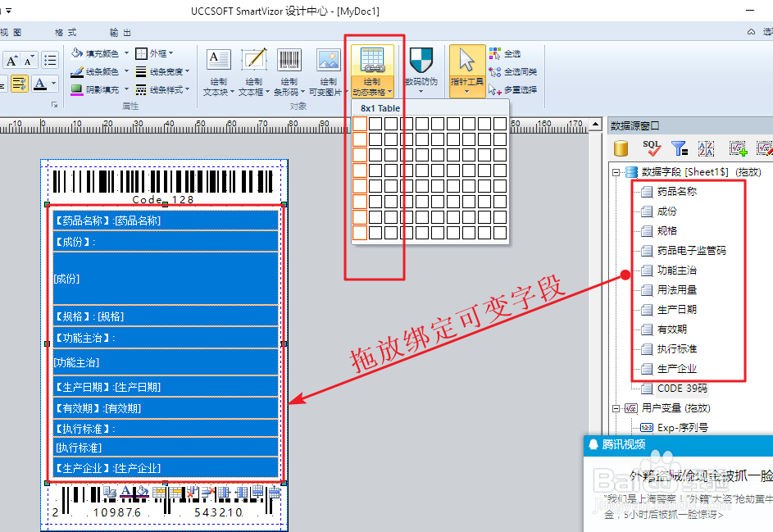Click the 填充颜色 paint bucket icon
Screen dimensions: 773x532
[77, 52]
